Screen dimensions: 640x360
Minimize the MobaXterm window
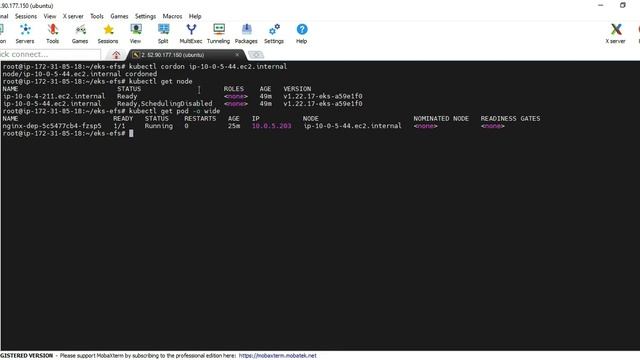(x=601, y=5)
